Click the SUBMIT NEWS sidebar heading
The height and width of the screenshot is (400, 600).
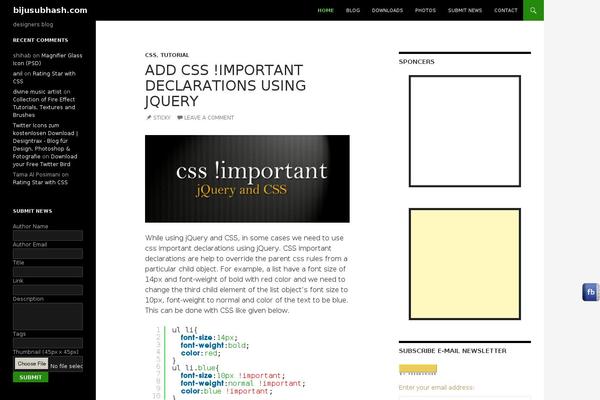click(x=33, y=211)
